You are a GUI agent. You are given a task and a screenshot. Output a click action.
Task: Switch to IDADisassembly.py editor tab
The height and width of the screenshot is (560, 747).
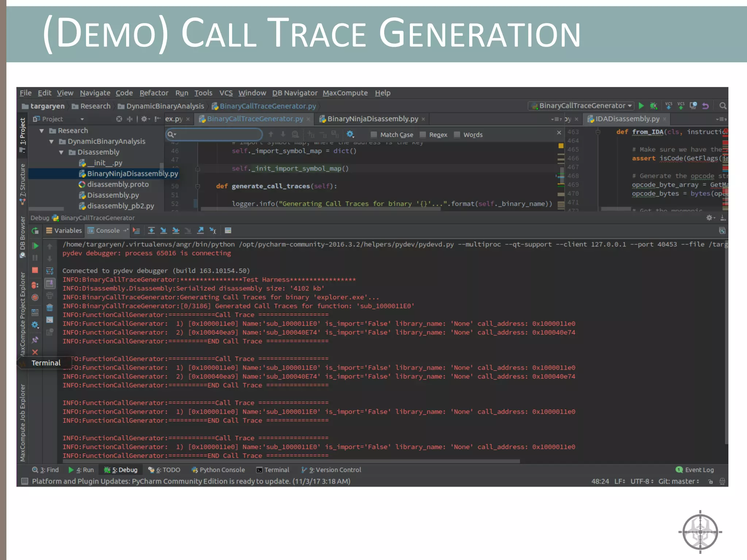click(627, 119)
